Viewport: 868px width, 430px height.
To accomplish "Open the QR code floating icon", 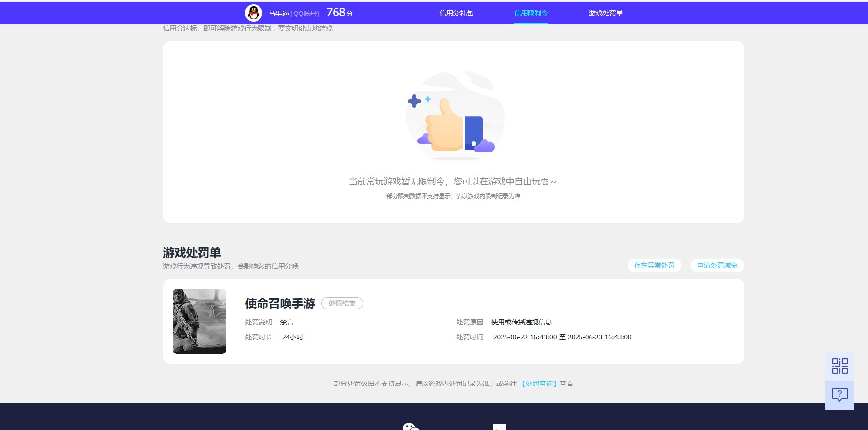I will (839, 366).
